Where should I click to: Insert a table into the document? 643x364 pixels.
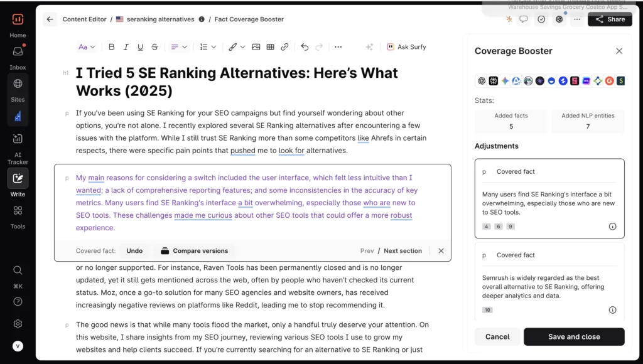(270, 47)
